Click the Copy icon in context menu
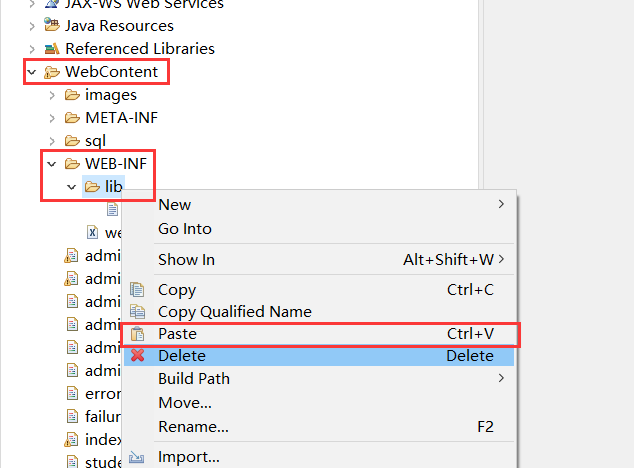Viewport: 634px width, 468px height. (138, 290)
